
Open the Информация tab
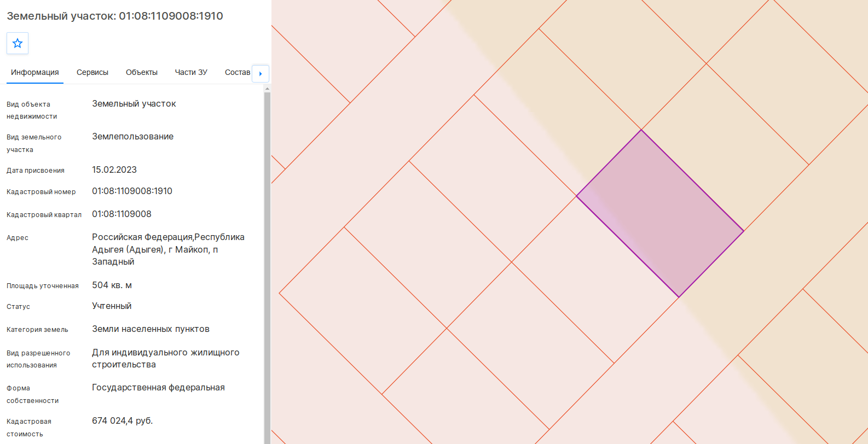tap(35, 72)
